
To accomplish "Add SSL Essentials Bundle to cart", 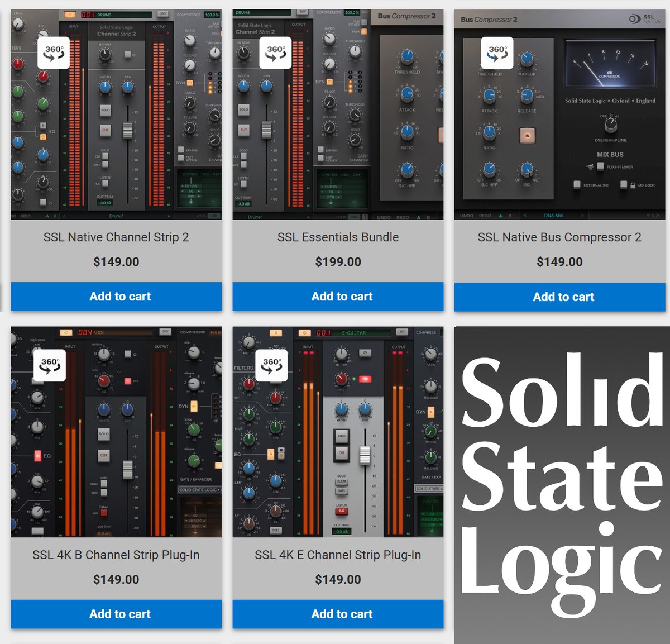I will pyautogui.click(x=338, y=297).
